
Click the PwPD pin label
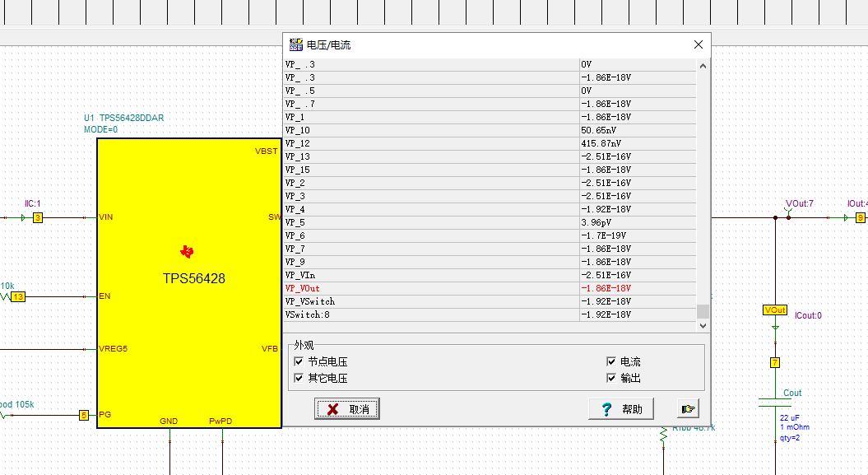click(x=220, y=421)
